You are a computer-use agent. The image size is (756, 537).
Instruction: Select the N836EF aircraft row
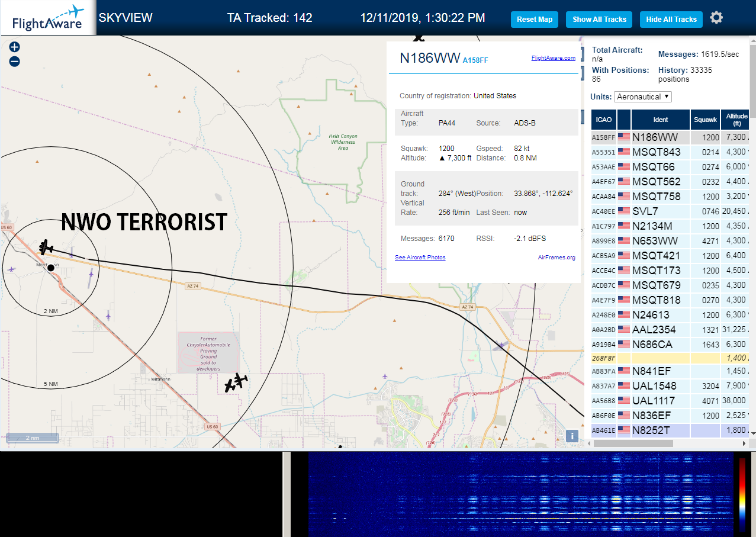tap(671, 416)
